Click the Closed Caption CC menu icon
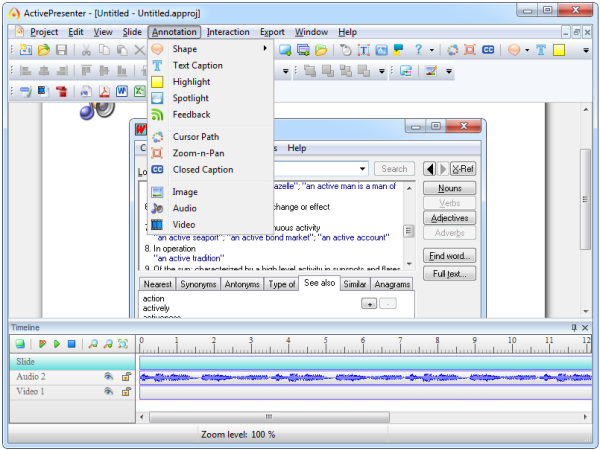 click(157, 170)
